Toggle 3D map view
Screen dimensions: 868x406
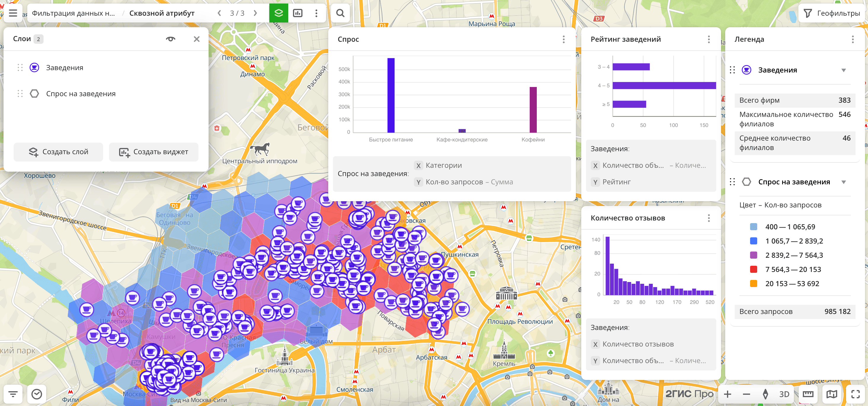coord(784,394)
